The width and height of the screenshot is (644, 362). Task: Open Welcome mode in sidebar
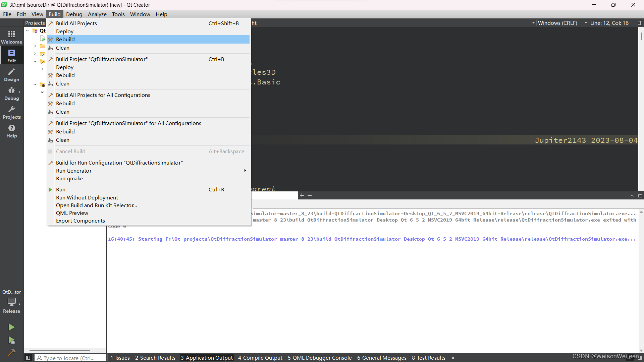pos(11,37)
